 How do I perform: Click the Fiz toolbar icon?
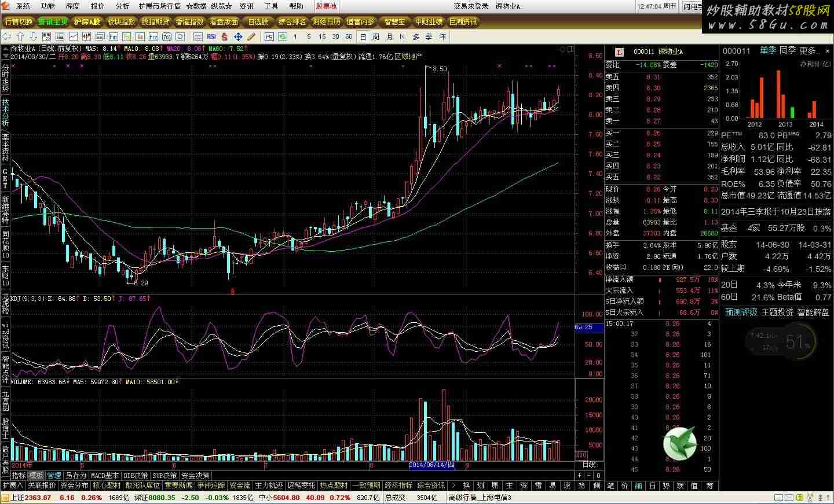(x=153, y=36)
